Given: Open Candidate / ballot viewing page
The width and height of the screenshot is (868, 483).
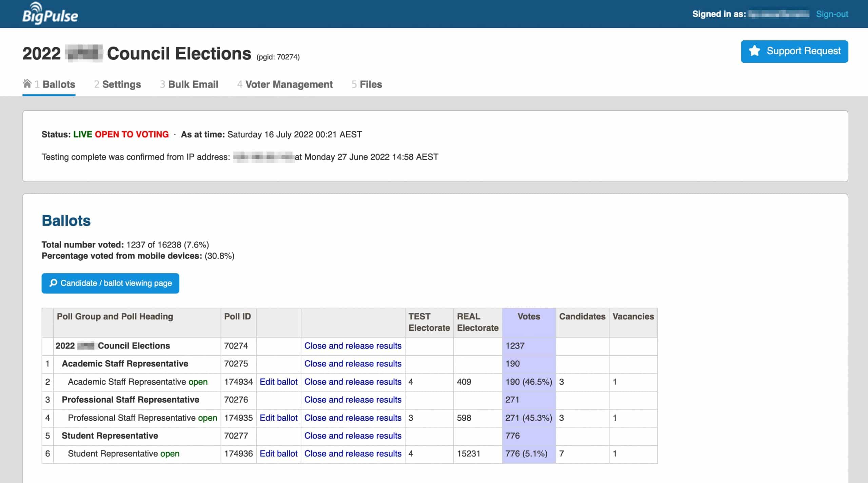Looking at the screenshot, I should [110, 283].
